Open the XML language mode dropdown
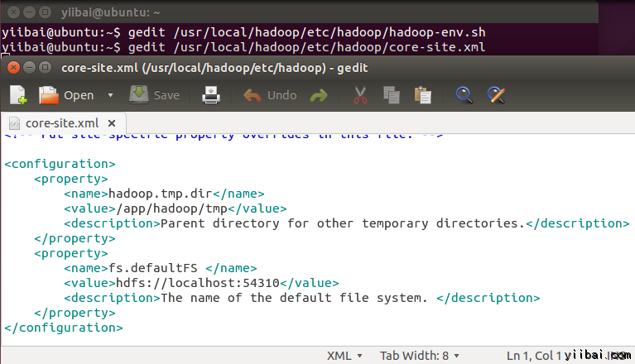 (x=345, y=355)
